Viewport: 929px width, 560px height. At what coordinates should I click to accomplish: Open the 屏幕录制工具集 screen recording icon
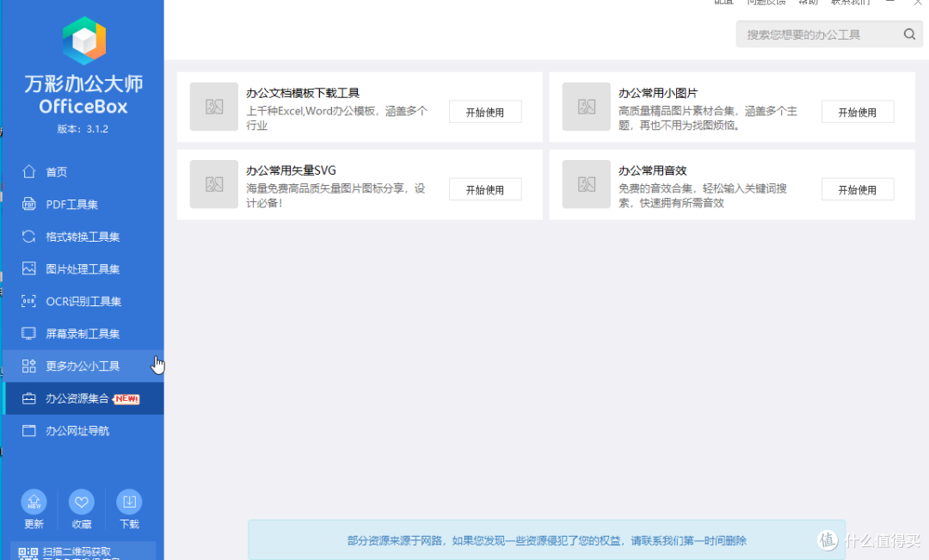click(29, 334)
